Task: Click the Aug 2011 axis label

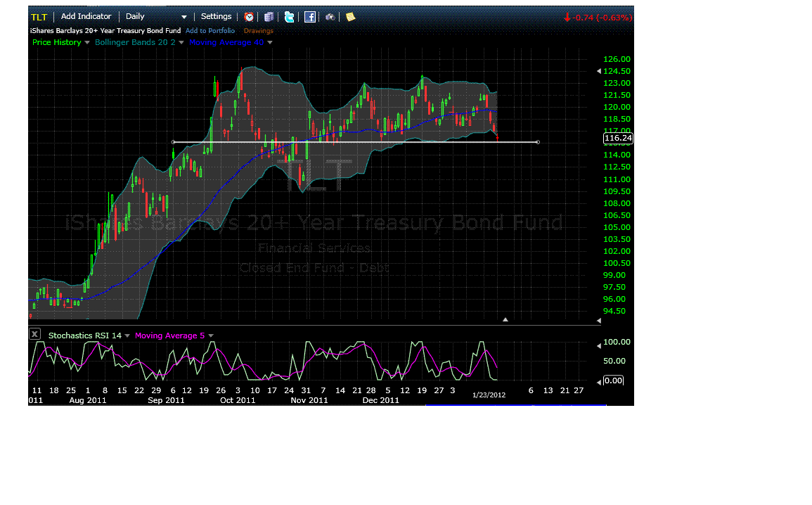Action: pos(87,400)
